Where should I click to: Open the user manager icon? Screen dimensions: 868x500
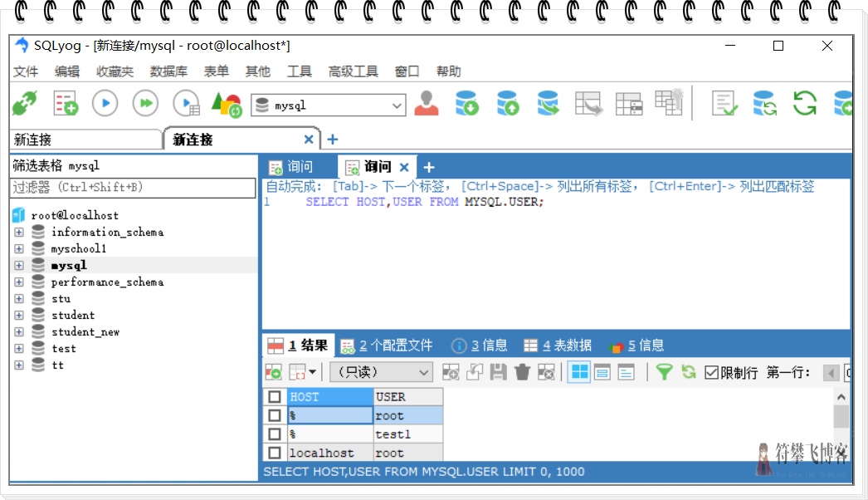[427, 104]
